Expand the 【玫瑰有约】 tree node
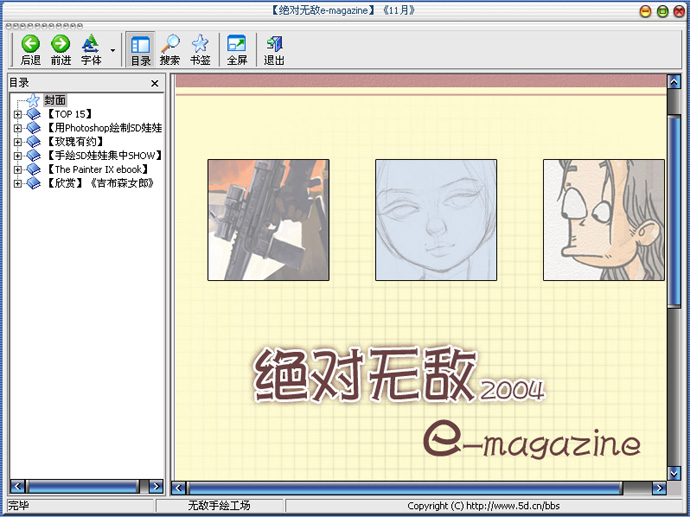This screenshot has height=517, width=690. coord(17,142)
